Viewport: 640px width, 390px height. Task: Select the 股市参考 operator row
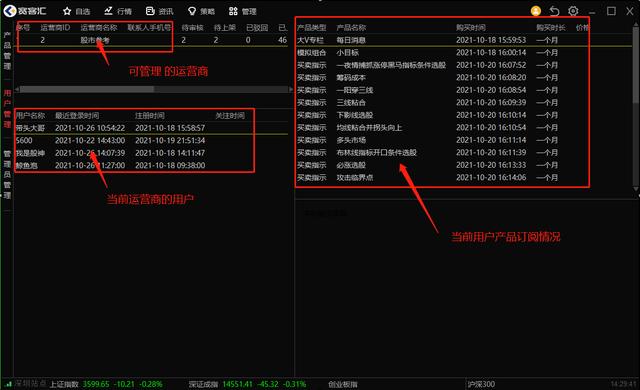pos(151,40)
